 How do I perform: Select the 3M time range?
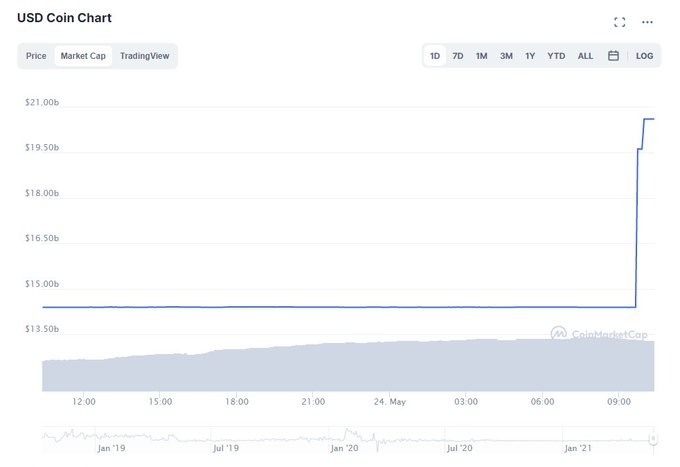click(506, 56)
